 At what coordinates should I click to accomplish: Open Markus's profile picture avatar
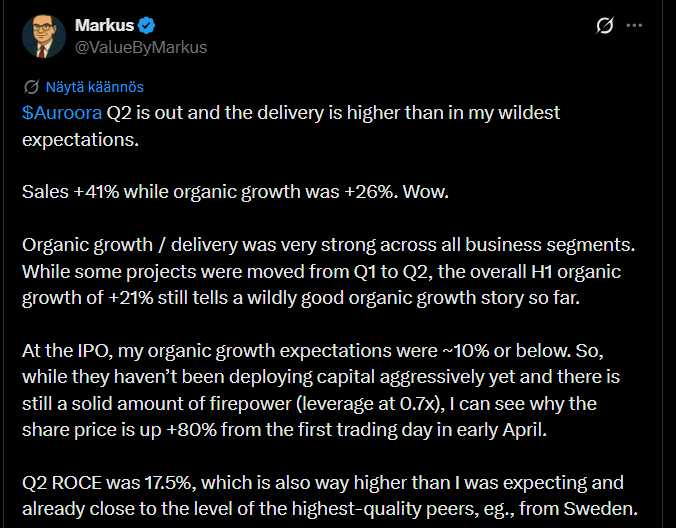[x=44, y=36]
